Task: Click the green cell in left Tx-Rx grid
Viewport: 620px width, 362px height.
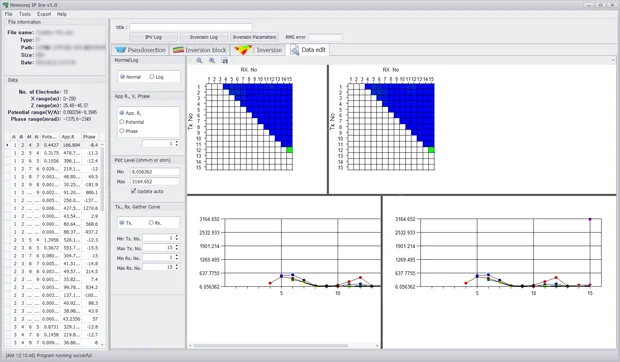Action: tap(289, 150)
